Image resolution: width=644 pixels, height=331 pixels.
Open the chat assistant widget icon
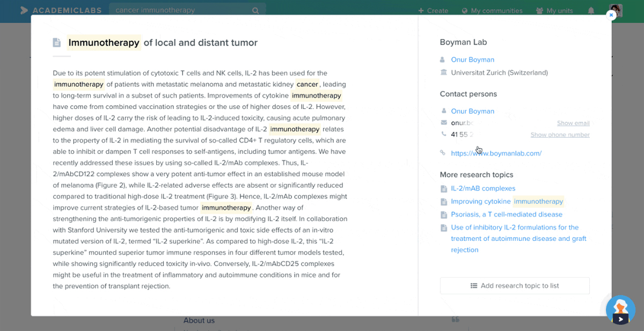(620, 310)
